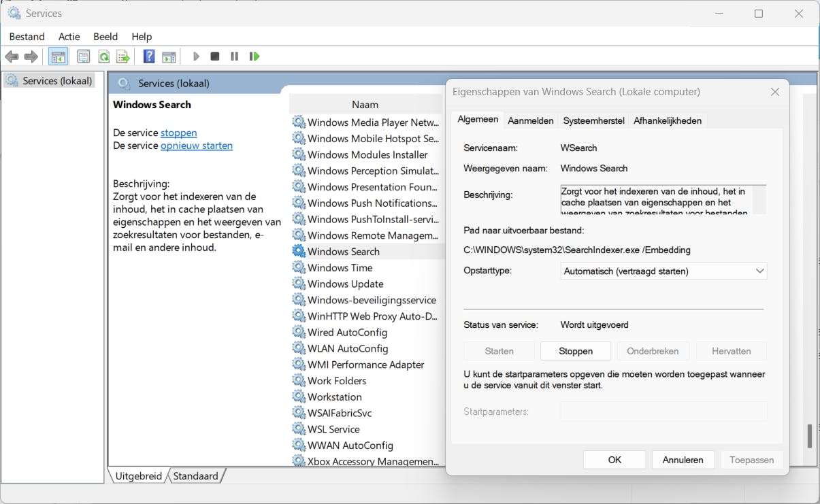
Task: Open the Help menu
Action: click(x=142, y=37)
